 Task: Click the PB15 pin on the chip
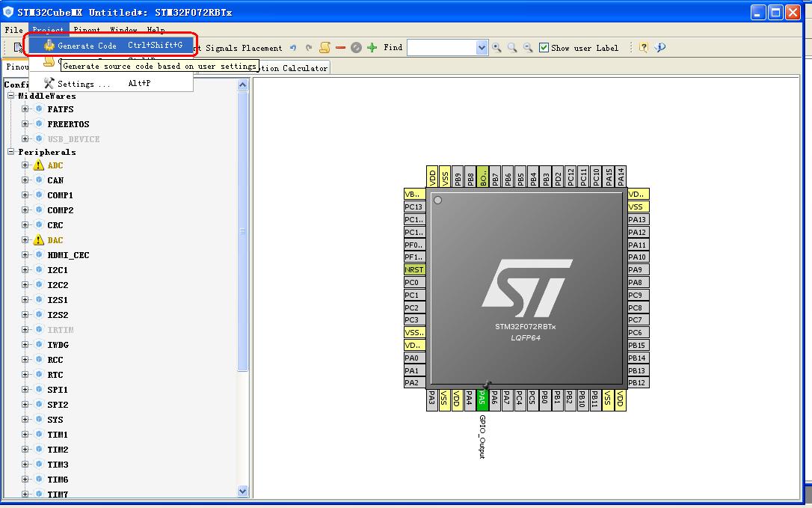(638, 345)
